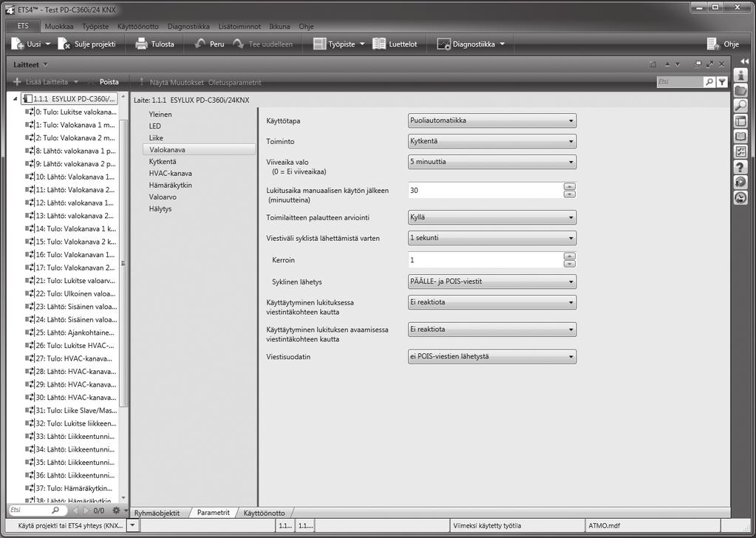
Task: Open the Viestisuodatin dropdown
Action: 491,357
